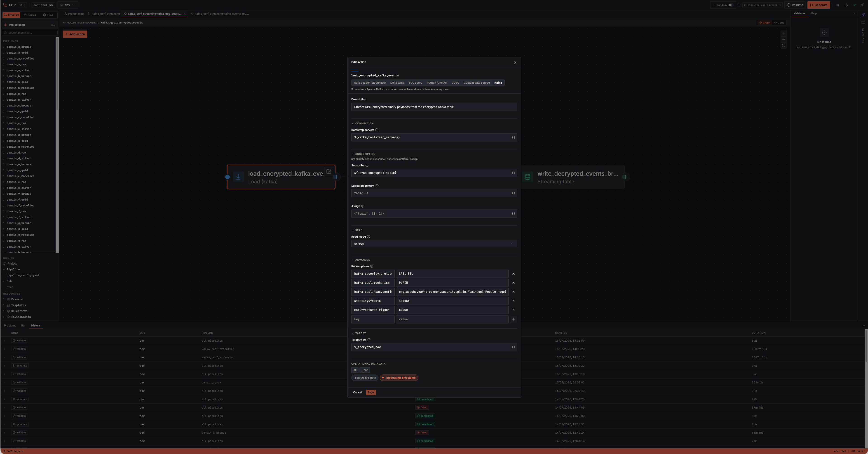Remove the kafka.sasl.jaas.config option row
This screenshot has width=868, height=454.
(x=513, y=292)
